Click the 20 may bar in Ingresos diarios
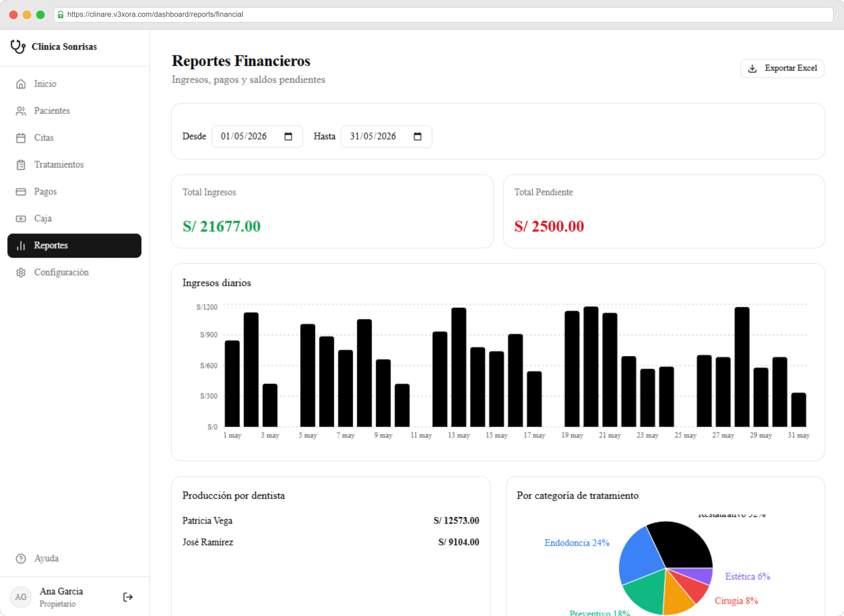The width and height of the screenshot is (844, 616). [591, 367]
